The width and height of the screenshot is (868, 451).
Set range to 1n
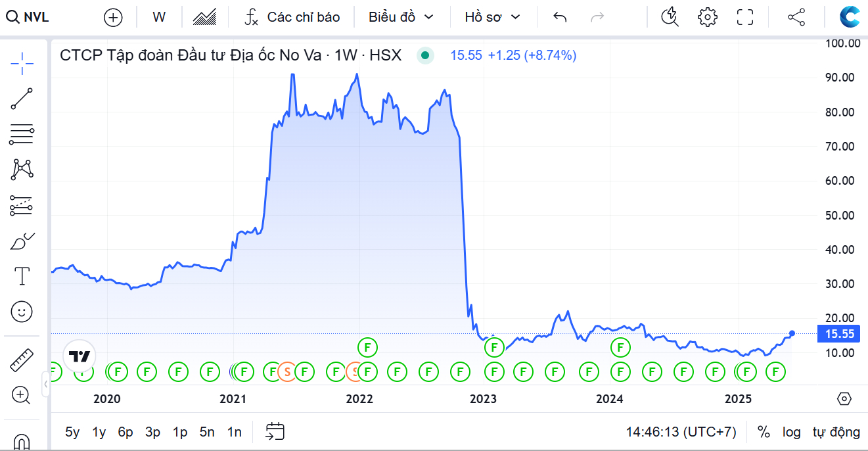click(x=234, y=432)
